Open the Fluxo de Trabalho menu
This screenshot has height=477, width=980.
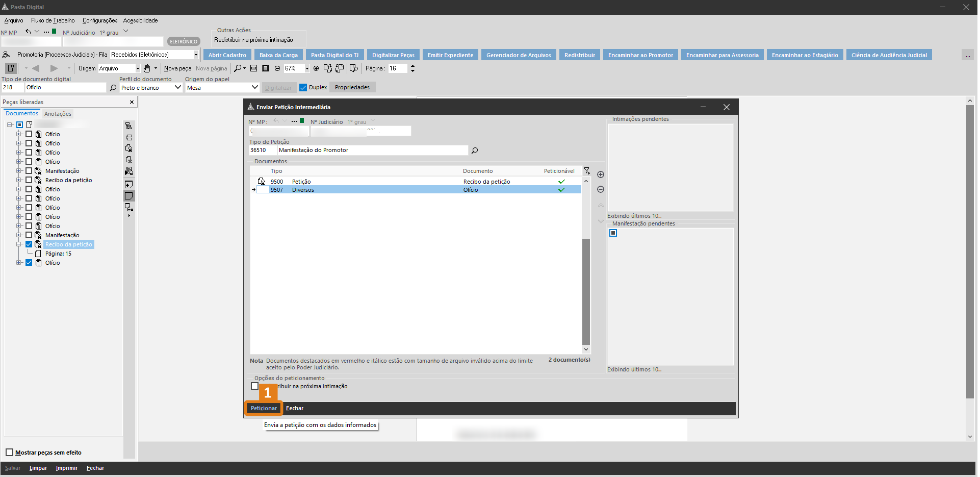[53, 20]
